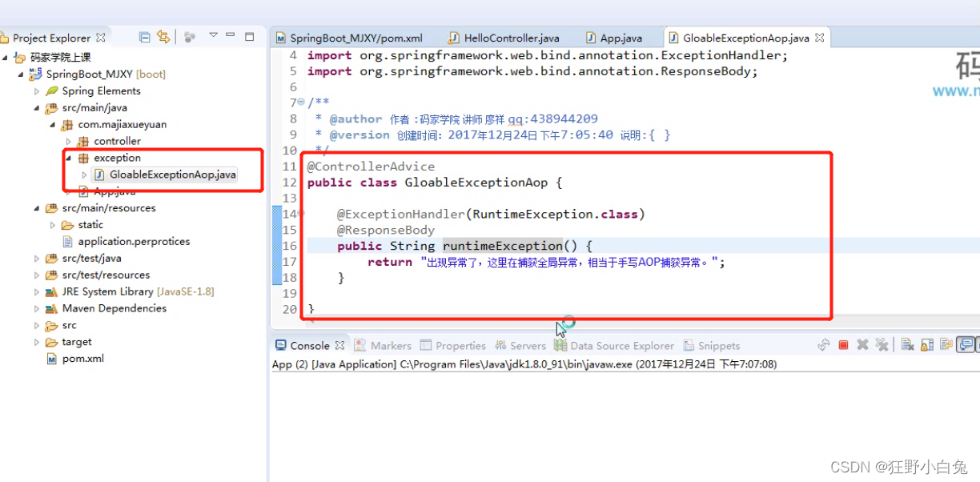Expand Maven Dependencies node
The height and width of the screenshot is (482, 980).
37,309
